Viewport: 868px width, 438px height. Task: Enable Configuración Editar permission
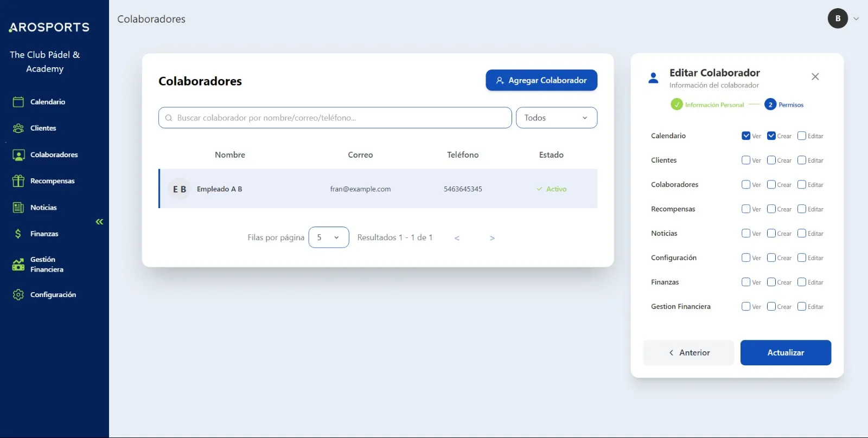point(802,257)
